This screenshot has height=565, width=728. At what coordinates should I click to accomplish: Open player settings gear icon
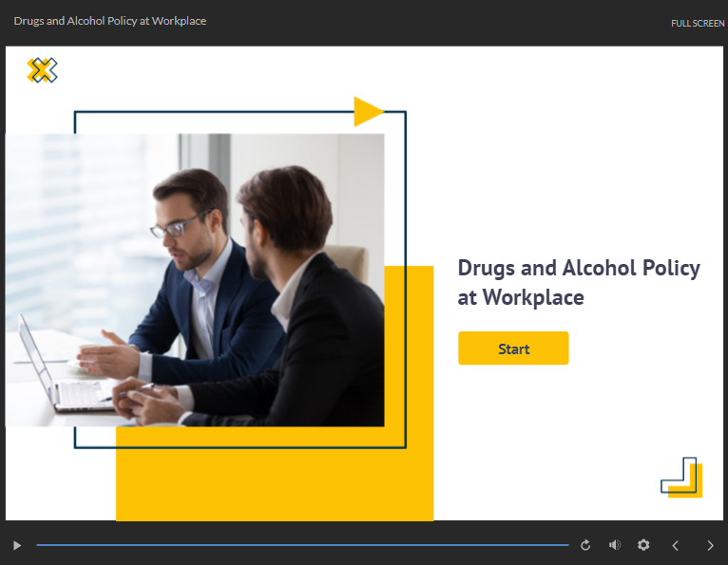tap(643, 545)
